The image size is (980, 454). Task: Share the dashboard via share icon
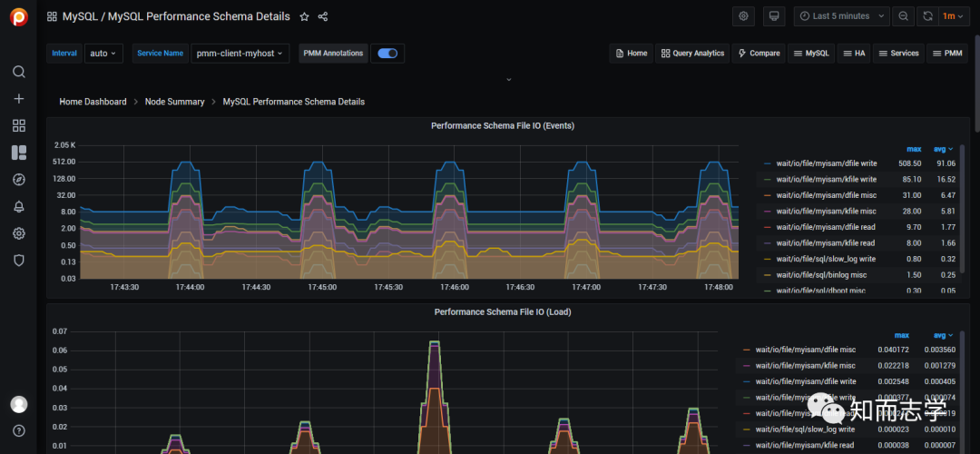(x=323, y=17)
